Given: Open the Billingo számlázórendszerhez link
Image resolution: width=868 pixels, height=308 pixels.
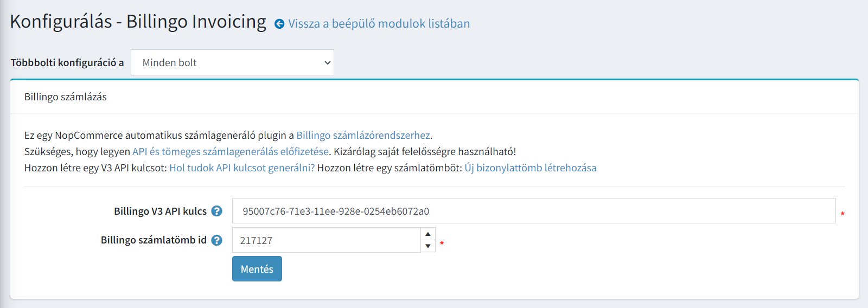Looking at the screenshot, I should coord(363,135).
